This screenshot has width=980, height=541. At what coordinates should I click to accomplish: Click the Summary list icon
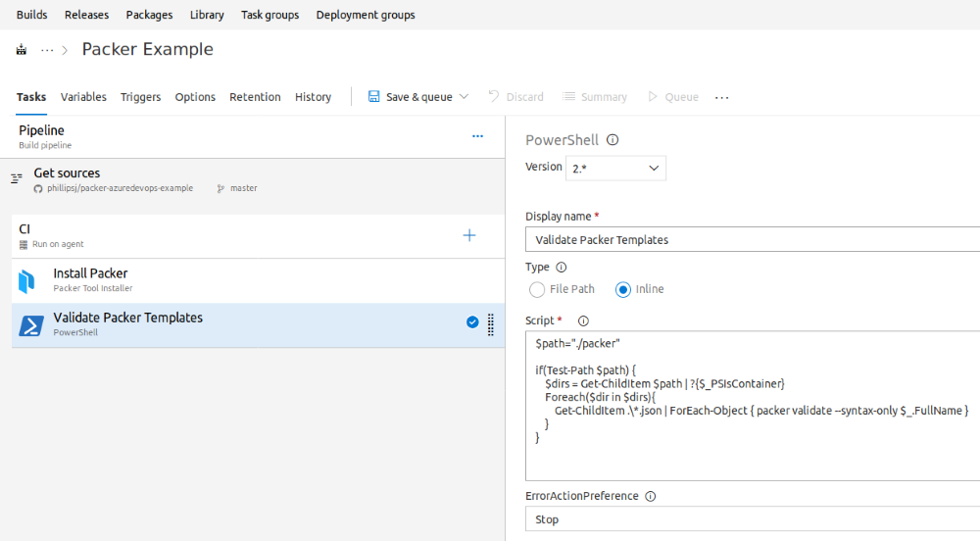coord(568,96)
